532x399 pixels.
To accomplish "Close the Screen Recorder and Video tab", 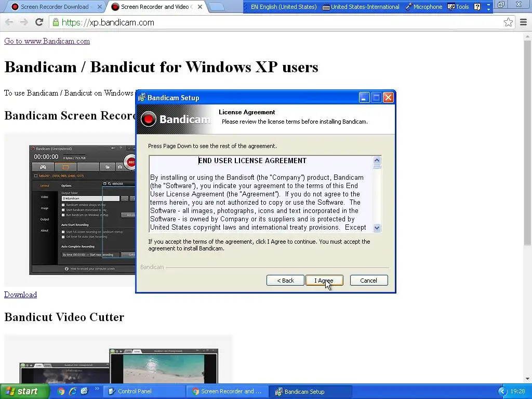I will click(200, 7).
